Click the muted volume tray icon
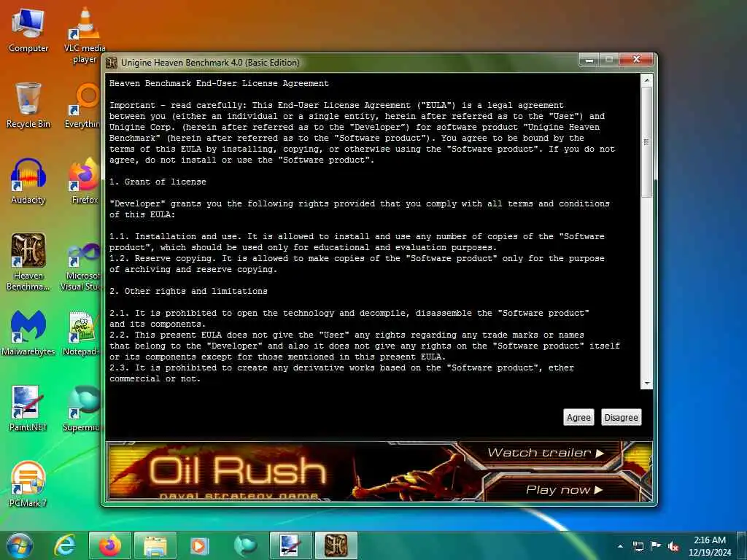747x560 pixels. coord(673,546)
